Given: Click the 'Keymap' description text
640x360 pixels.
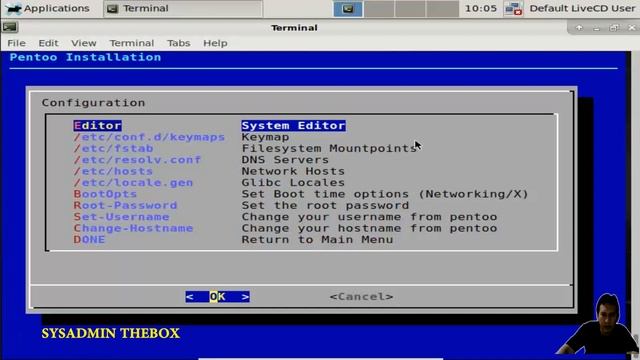Looking at the screenshot, I should (x=265, y=137).
